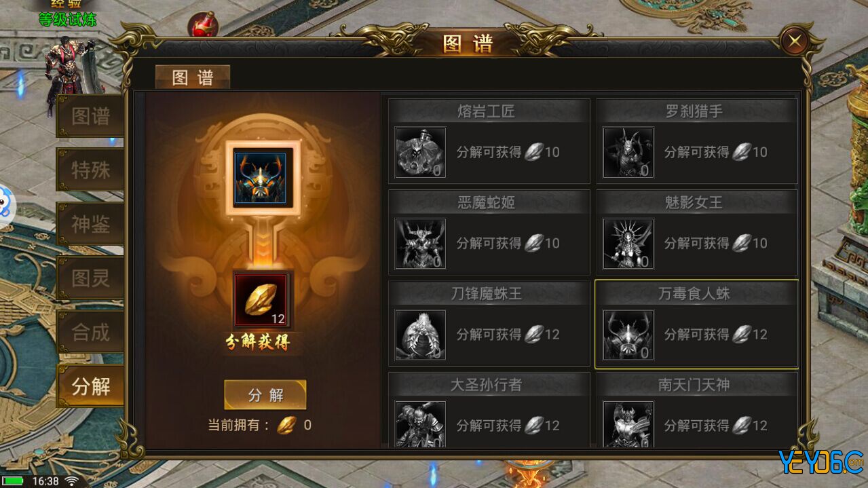Click the 熔岩工匠 monster portrait icon
868x488 pixels.
click(421, 153)
